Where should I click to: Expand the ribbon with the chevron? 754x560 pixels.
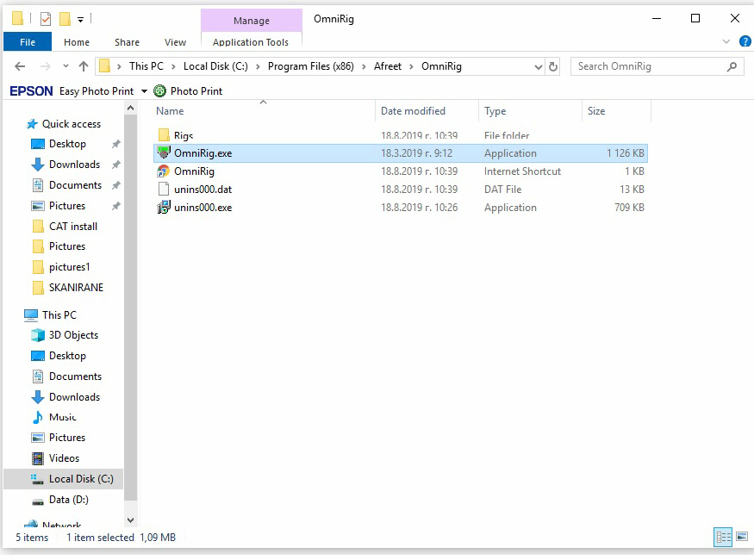tap(726, 42)
